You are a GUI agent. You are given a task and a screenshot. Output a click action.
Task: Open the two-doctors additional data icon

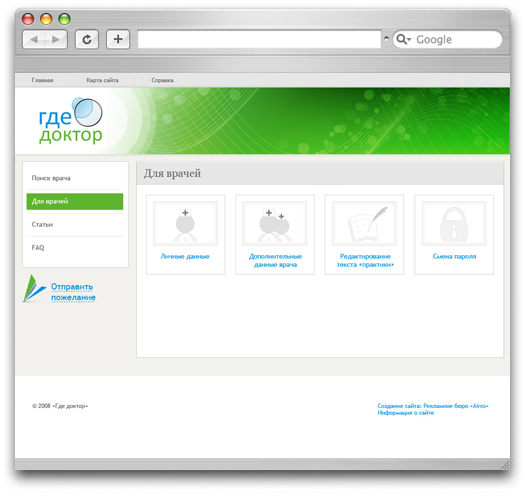[275, 223]
